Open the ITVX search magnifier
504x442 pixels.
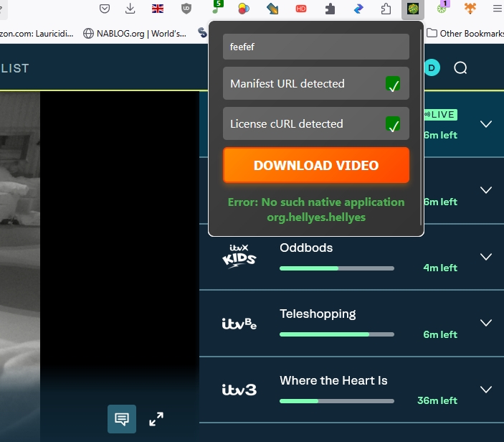click(460, 68)
